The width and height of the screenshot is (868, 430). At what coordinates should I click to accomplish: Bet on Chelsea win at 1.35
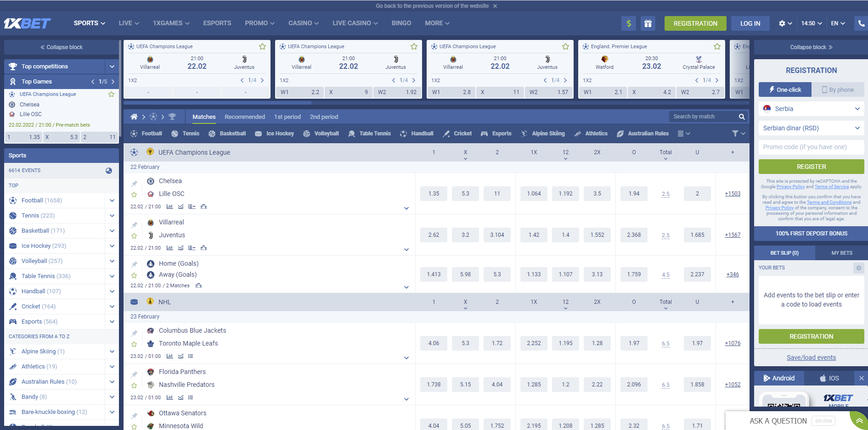(434, 194)
